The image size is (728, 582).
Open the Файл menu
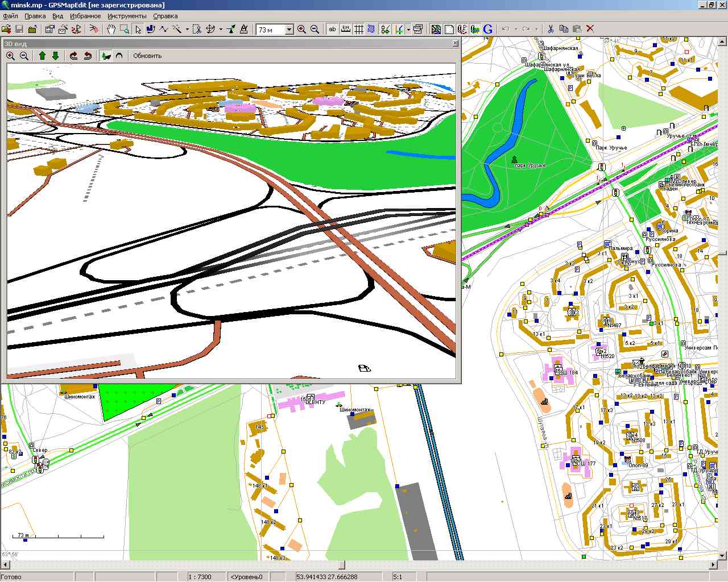[x=10, y=16]
